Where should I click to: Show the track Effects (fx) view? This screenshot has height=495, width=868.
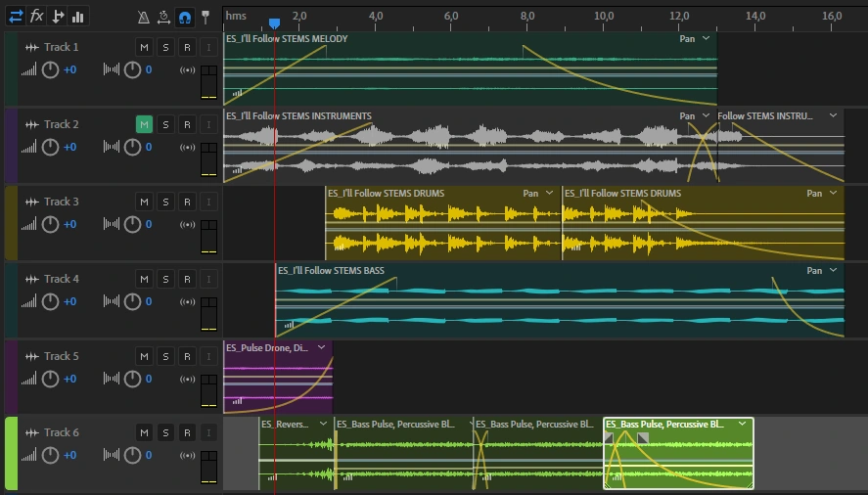click(x=36, y=16)
